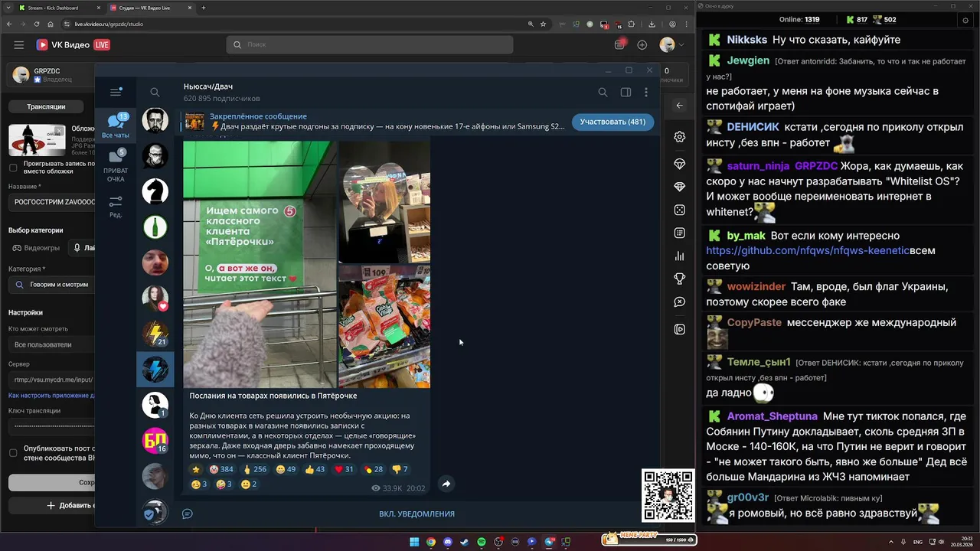Click the plus create icon in VK header
Viewport: 980px width, 551px height.
point(642,45)
